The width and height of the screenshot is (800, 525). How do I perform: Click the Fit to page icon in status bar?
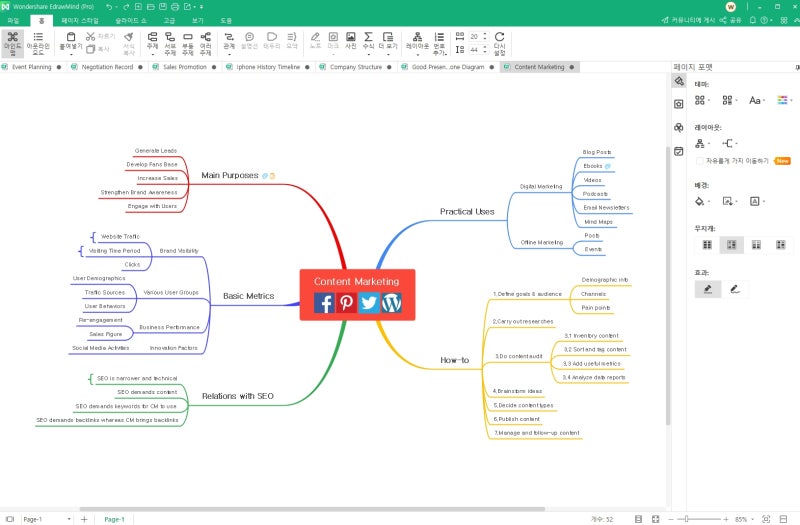(x=656, y=519)
